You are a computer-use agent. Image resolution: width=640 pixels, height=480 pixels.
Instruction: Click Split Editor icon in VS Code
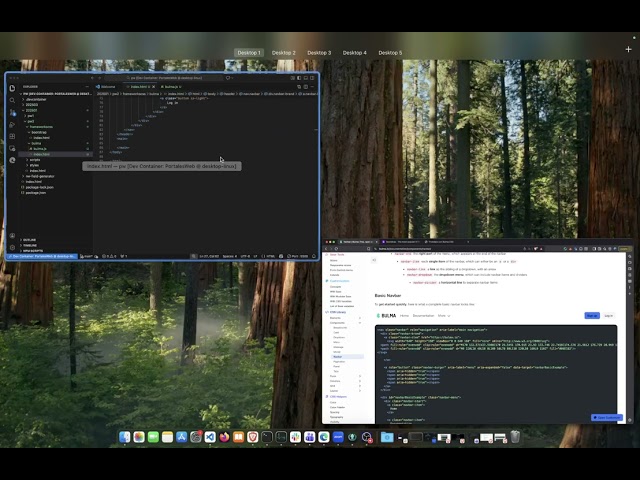(x=305, y=87)
